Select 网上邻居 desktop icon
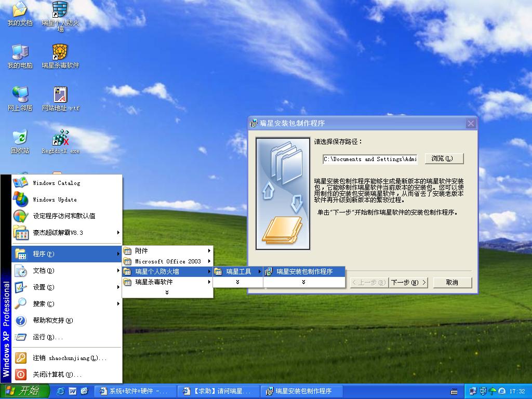This screenshot has width=532, height=399. (20, 99)
